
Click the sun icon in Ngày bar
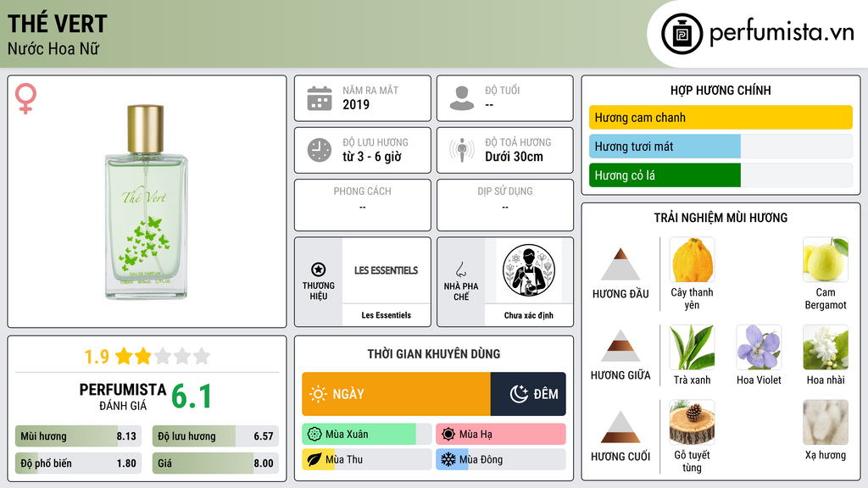[x=318, y=394]
